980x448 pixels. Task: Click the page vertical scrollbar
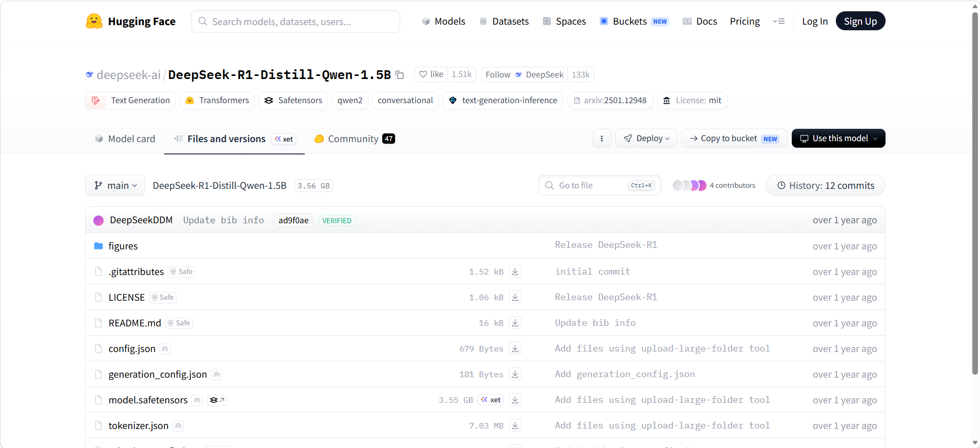pyautogui.click(x=975, y=193)
